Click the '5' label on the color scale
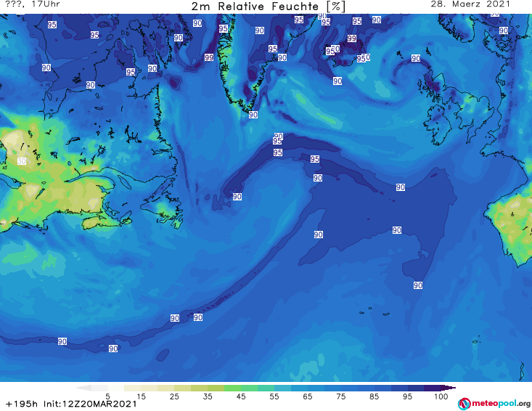The height and width of the screenshot is (411, 532). (107, 396)
